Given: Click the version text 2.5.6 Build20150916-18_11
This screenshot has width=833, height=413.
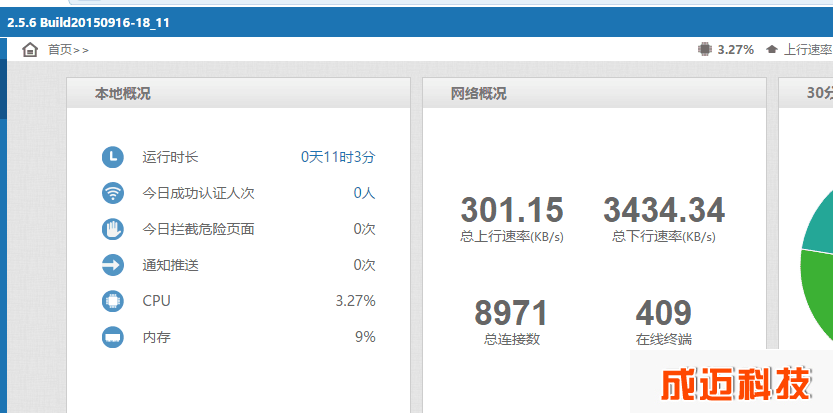Looking at the screenshot, I should click(88, 23).
